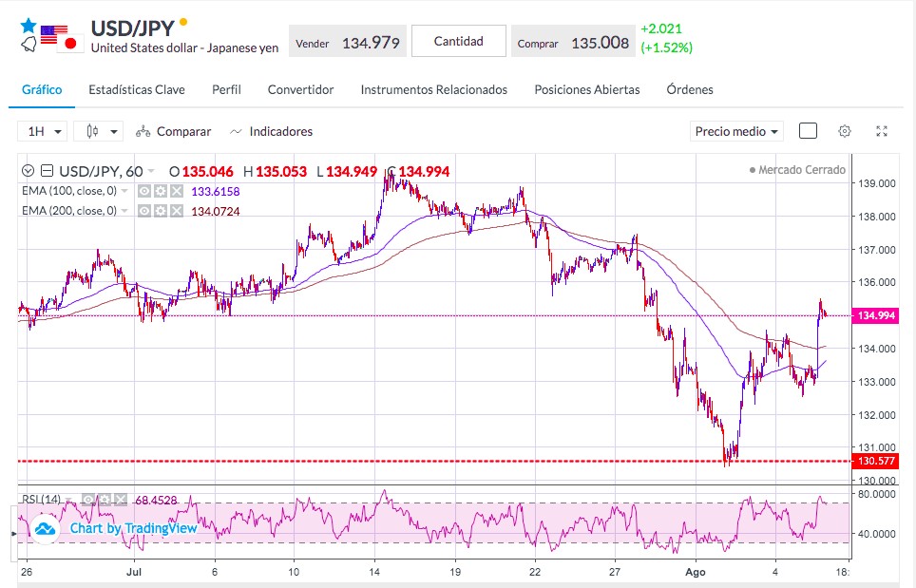Click the Vender 134.979 button
Image resolution: width=916 pixels, height=588 pixels.
pos(348,41)
